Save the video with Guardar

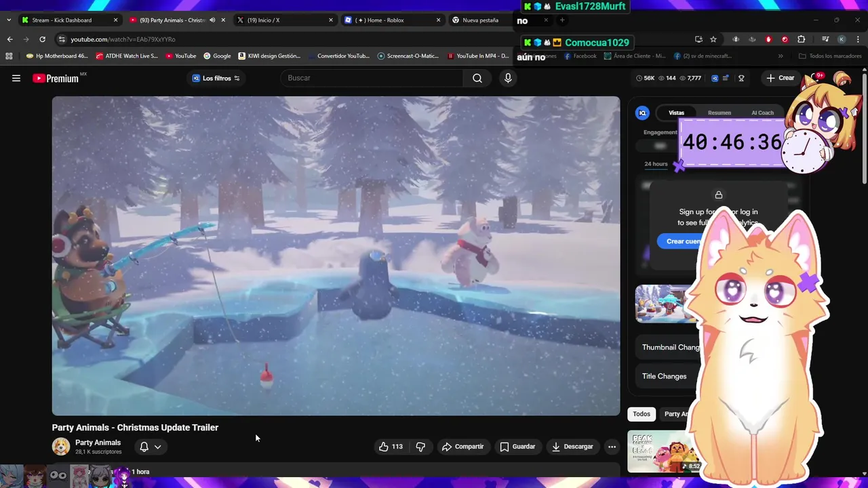pos(517,447)
